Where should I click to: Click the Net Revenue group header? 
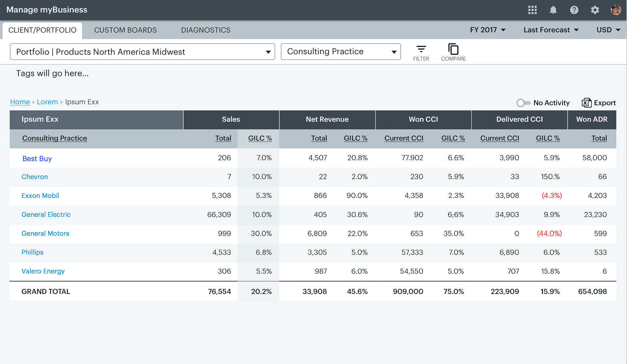click(x=327, y=119)
